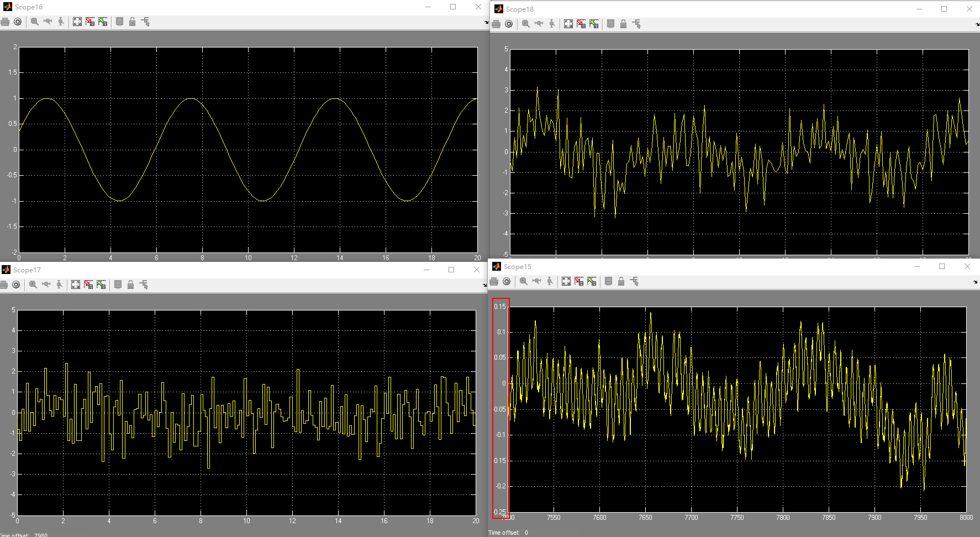Click the sine wave plot in Scope16
The image size is (980, 537).
coord(248,150)
